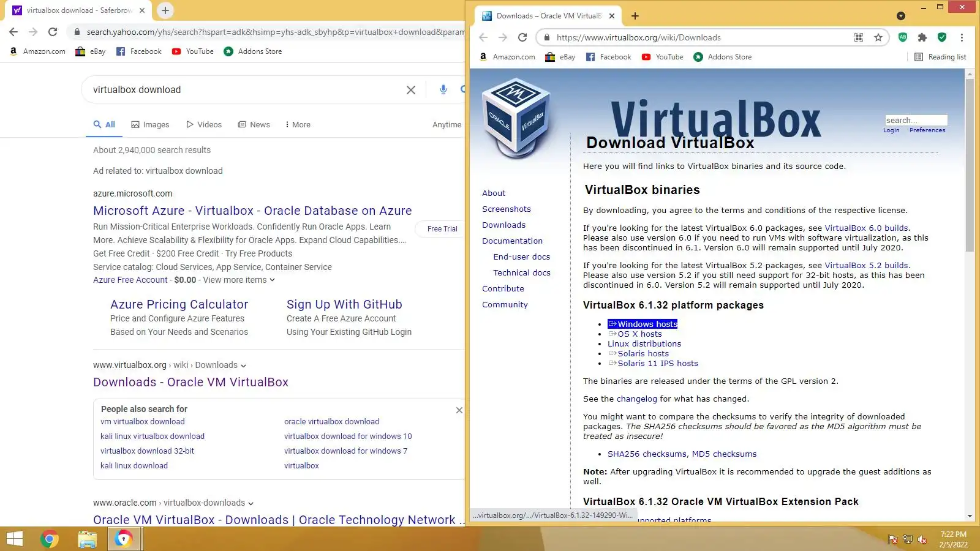Open Screenshots in VirtualBox sidebar
The width and height of the screenshot is (980, 551).
coord(507,209)
